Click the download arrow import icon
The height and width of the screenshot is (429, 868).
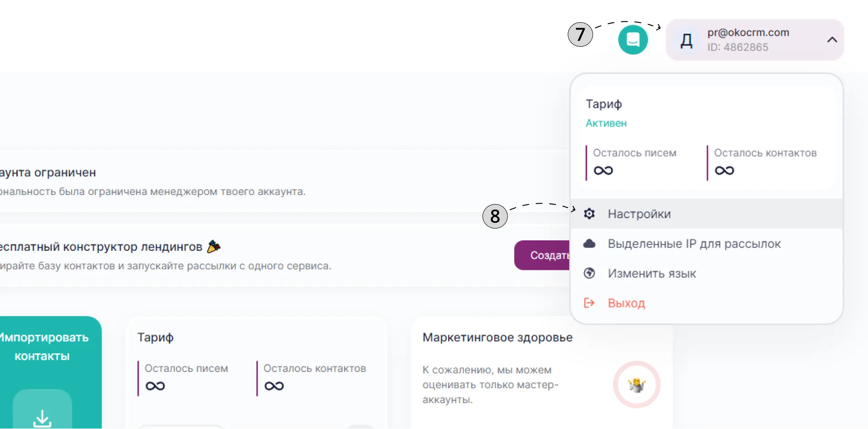point(42,418)
